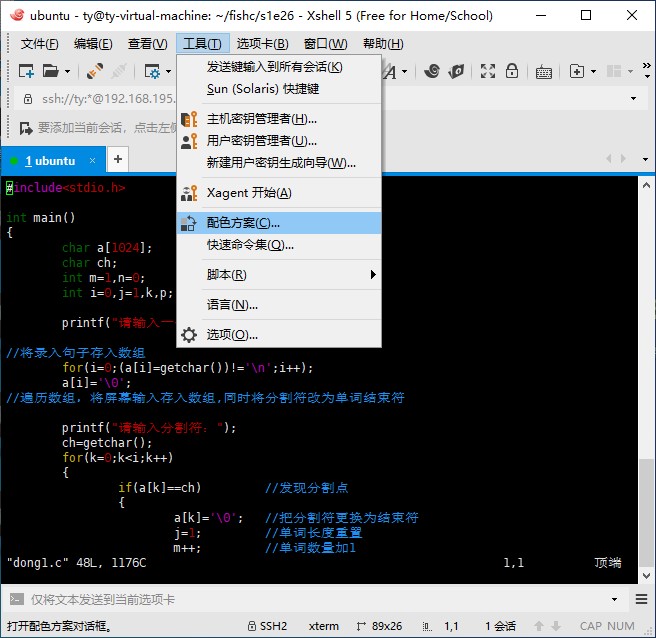Image resolution: width=656 pixels, height=638 pixels.
Task: Toggle full screen mode icon
Action: point(488,71)
